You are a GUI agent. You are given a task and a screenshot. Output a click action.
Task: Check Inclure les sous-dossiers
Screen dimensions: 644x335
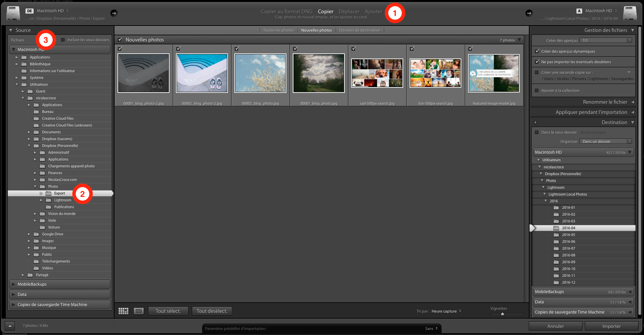pos(63,39)
